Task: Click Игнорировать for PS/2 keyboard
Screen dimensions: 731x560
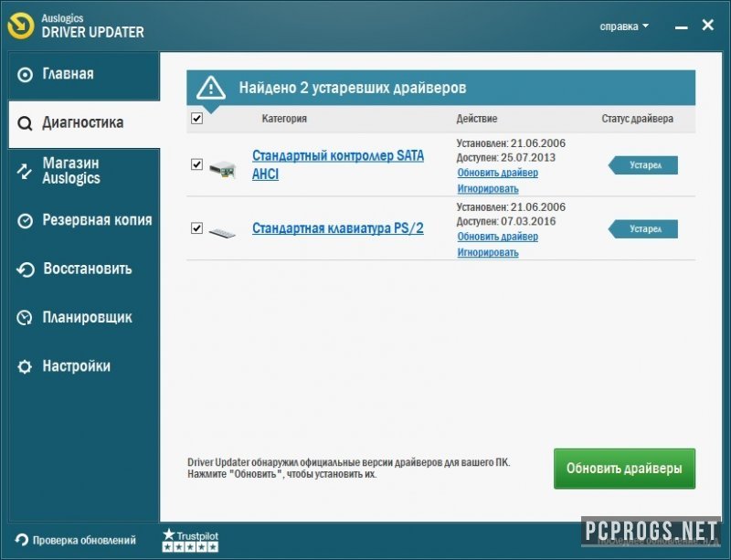Action: (x=488, y=253)
